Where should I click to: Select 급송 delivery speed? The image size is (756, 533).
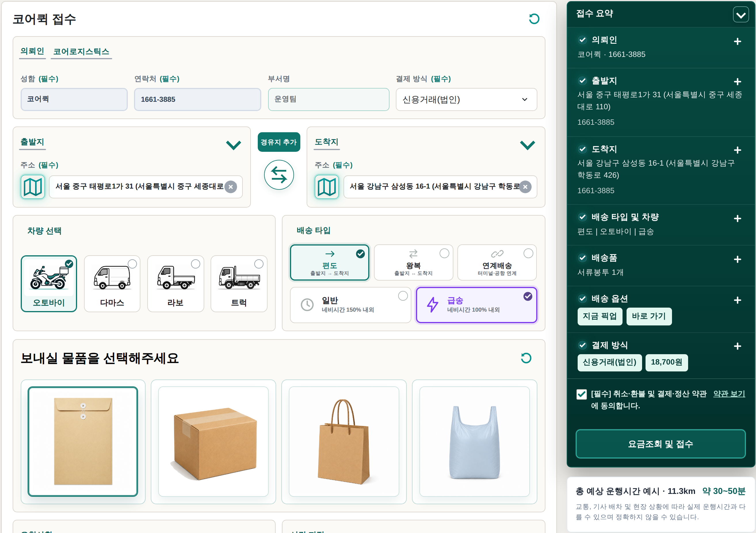coord(476,305)
